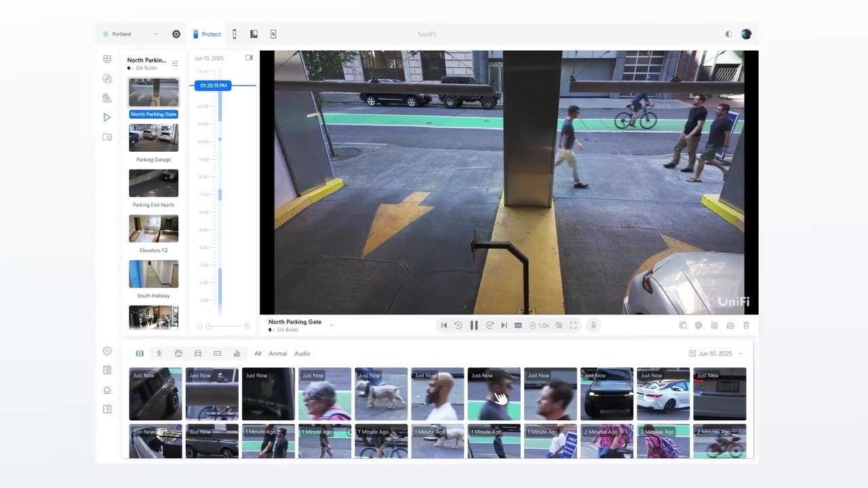Open the alarm siren icon in the sidebar
The image size is (868, 488).
click(x=107, y=390)
